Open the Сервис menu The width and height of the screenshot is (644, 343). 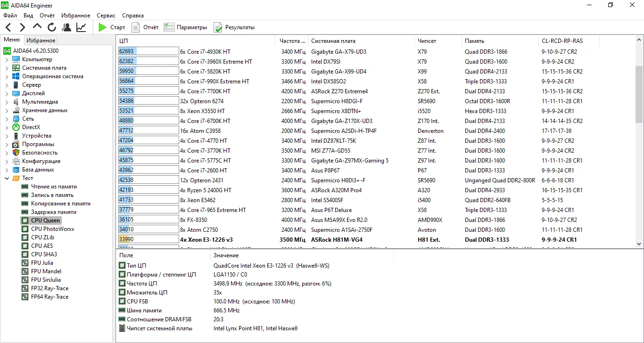point(106,16)
